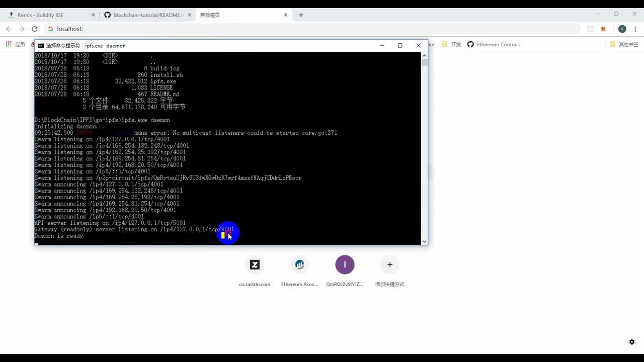Open the 开发 bookmarks folder
This screenshot has height=362, width=644.
point(451,44)
